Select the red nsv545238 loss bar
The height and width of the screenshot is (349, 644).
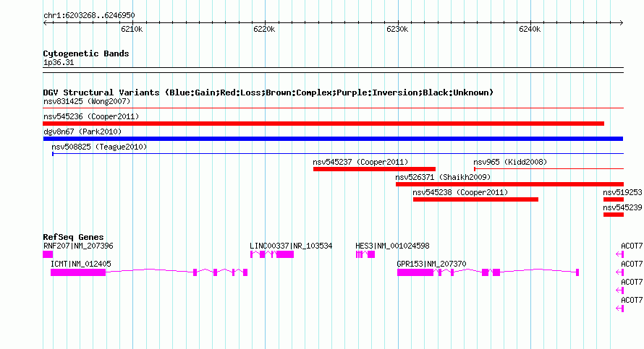475,199
